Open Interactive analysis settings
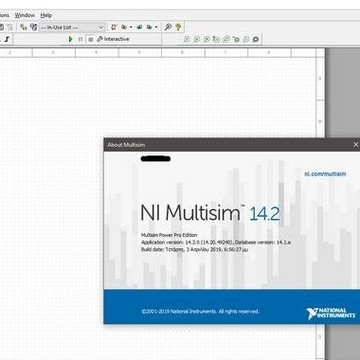This screenshot has width=360, height=360. click(113, 39)
